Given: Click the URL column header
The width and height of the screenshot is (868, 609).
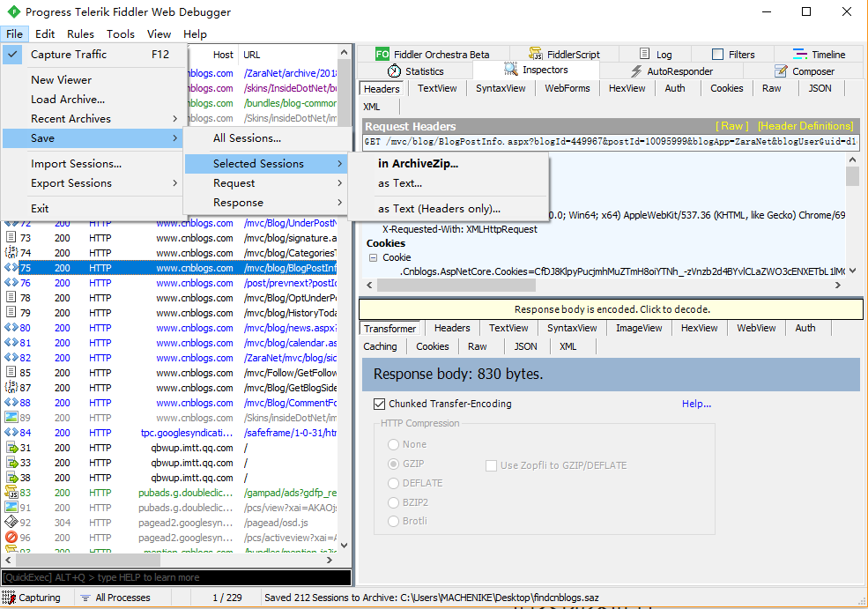Looking at the screenshot, I should pyautogui.click(x=287, y=55).
